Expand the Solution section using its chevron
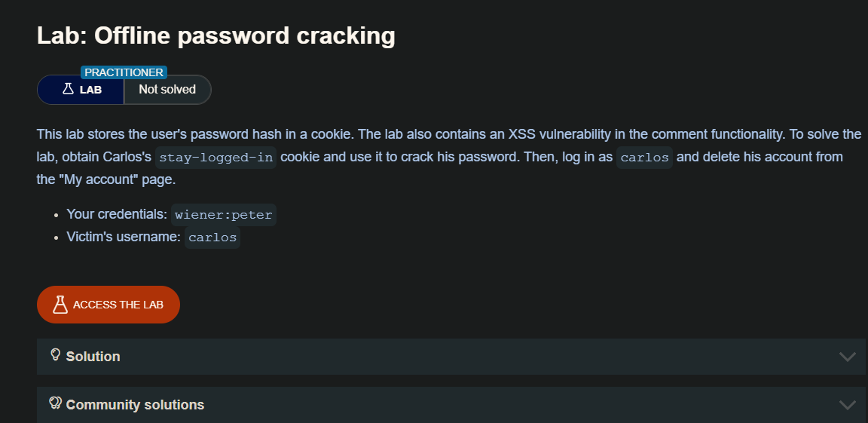 click(847, 357)
